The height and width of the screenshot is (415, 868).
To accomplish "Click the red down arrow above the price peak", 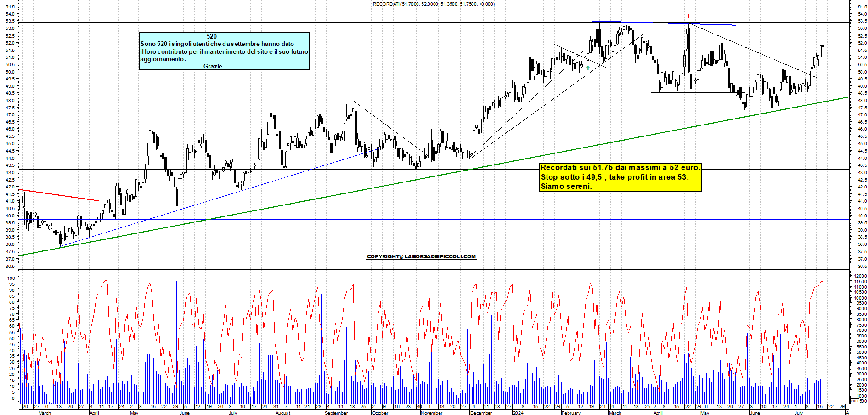I will pos(688,17).
